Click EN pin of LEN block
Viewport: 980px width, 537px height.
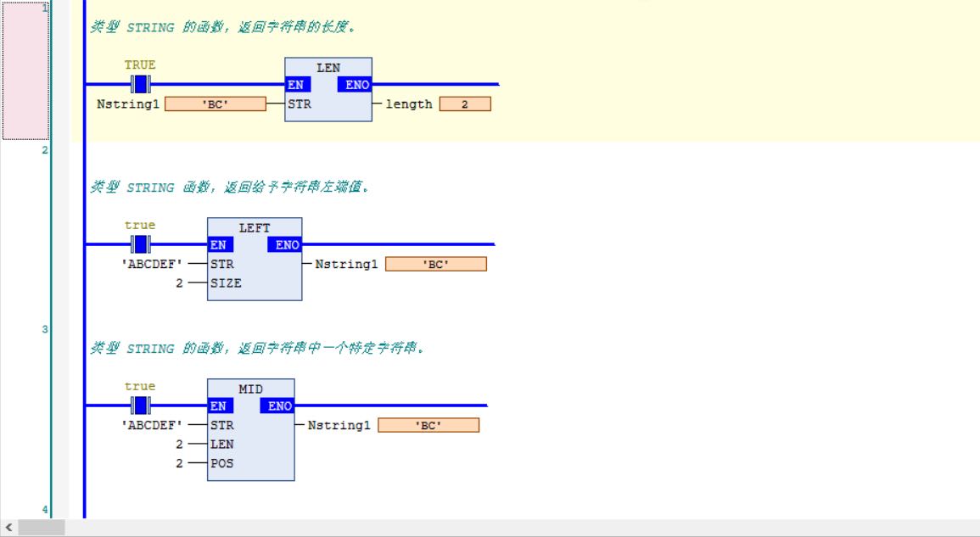tap(298, 84)
